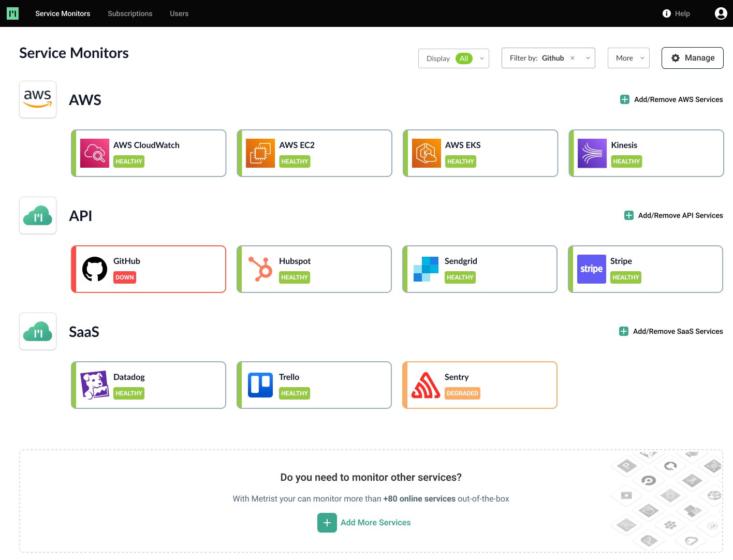Screen dimensions: 733x560
Task: Click the "Kinesis" card title
Action: point(624,145)
